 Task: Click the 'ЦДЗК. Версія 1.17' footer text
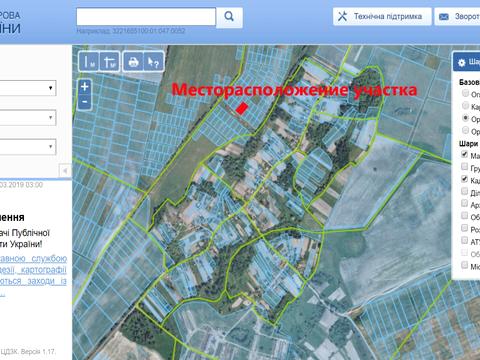click(x=28, y=351)
